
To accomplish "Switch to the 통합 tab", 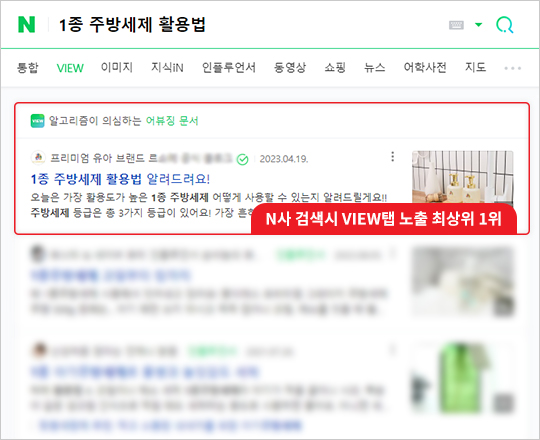I will (x=28, y=67).
